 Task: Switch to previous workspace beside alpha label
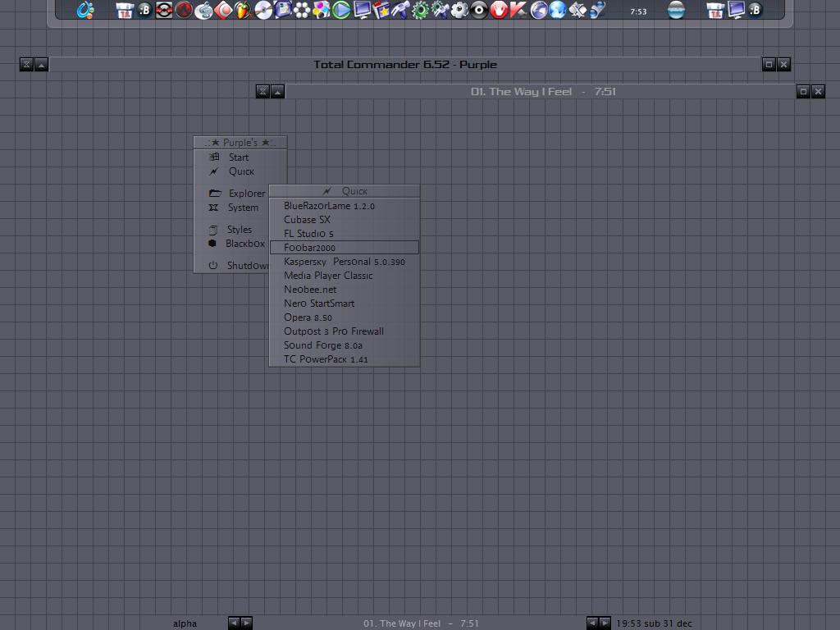234,623
